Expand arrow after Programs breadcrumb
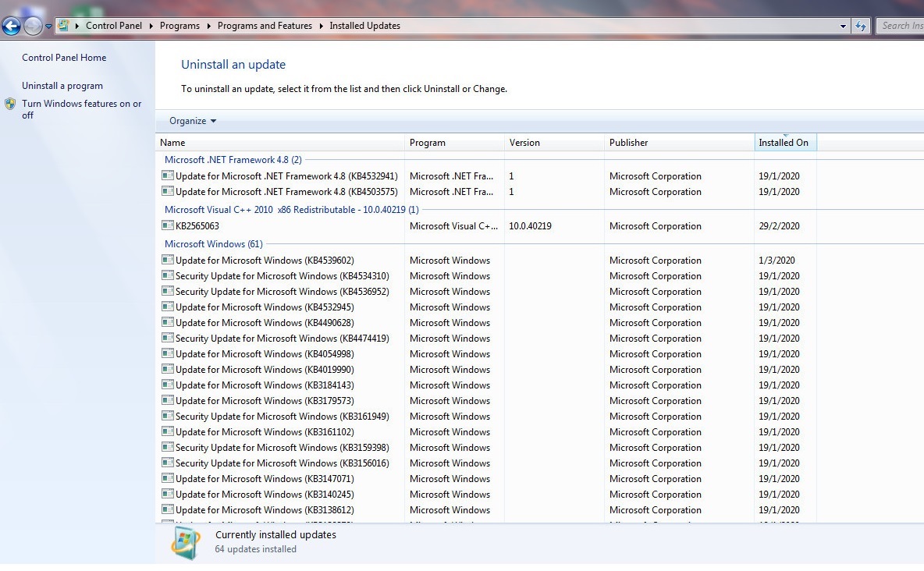 tap(208, 26)
